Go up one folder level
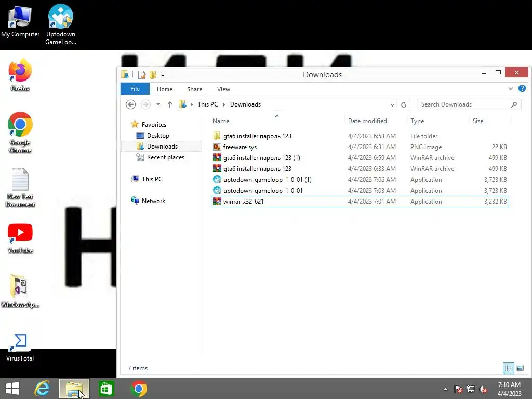The width and height of the screenshot is (532, 399). pos(170,104)
